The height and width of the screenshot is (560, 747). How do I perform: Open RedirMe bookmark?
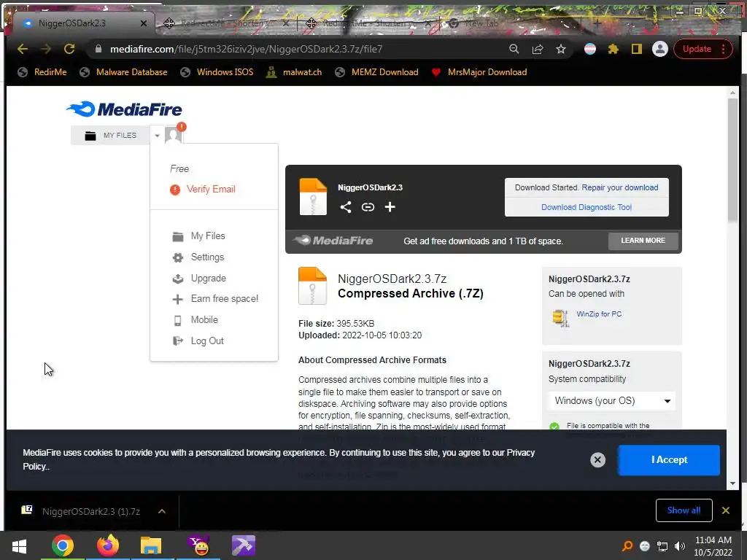pyautogui.click(x=42, y=72)
